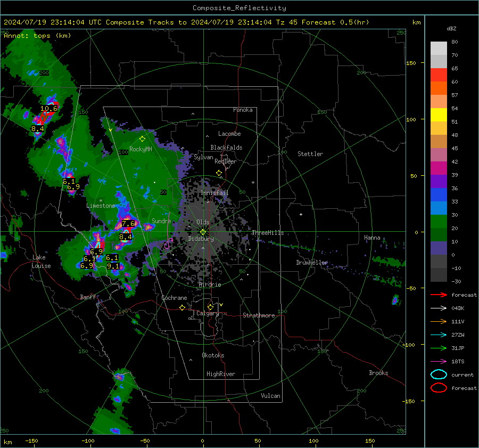This screenshot has width=479, height=448.
Task: Click the Sylvan town label
Action: pos(203,157)
